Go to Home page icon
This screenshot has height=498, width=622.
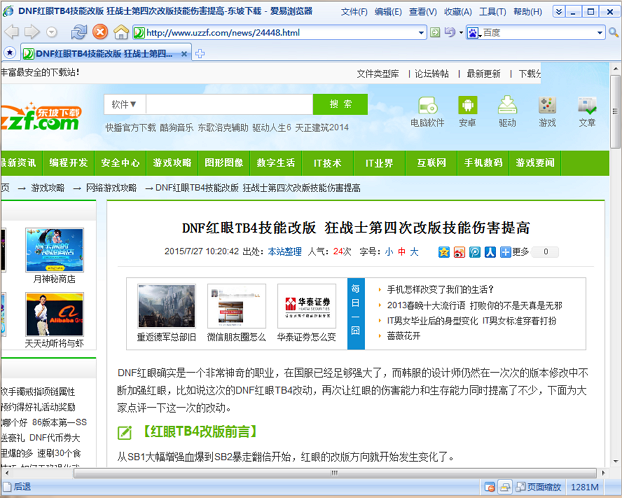121,32
